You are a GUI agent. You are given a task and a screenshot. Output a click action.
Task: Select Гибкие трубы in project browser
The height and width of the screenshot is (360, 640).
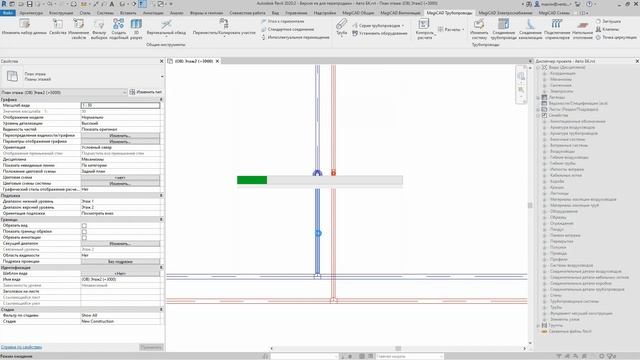click(x=562, y=163)
